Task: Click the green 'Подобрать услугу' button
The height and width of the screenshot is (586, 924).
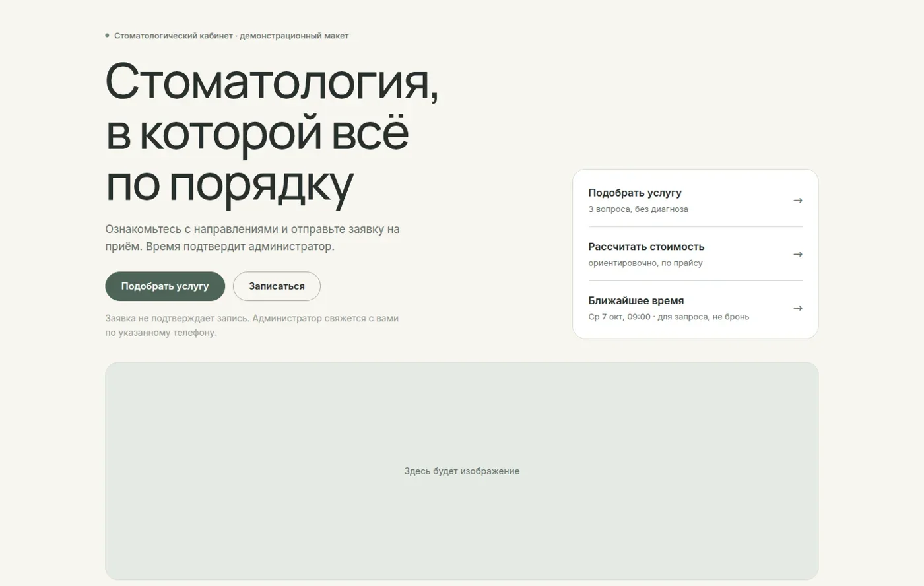Action: [x=165, y=286]
